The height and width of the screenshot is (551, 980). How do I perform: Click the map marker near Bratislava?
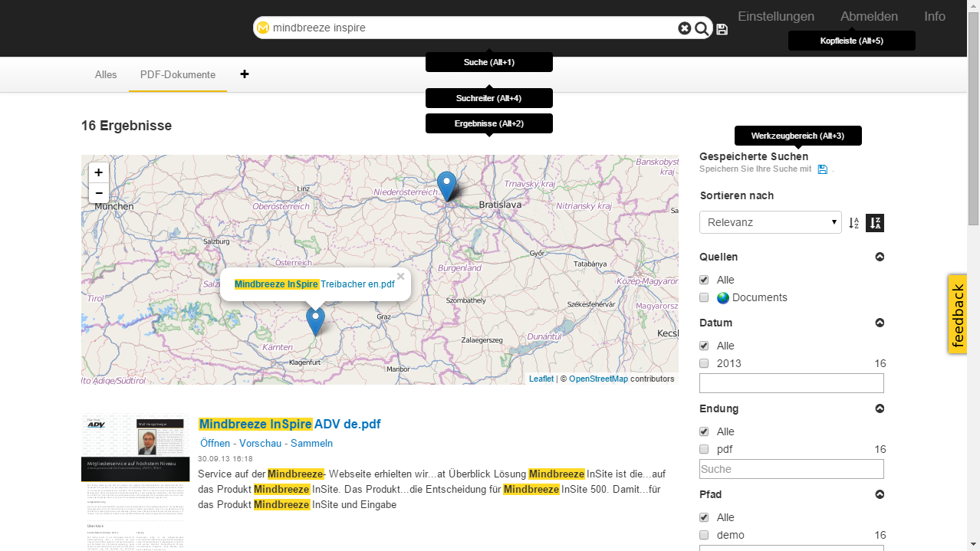pyautogui.click(x=446, y=186)
